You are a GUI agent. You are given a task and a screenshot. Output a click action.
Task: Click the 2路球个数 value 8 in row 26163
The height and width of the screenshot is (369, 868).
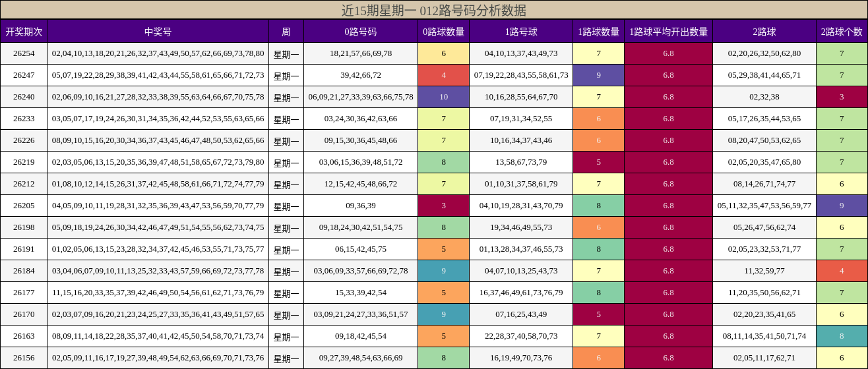tap(842, 336)
